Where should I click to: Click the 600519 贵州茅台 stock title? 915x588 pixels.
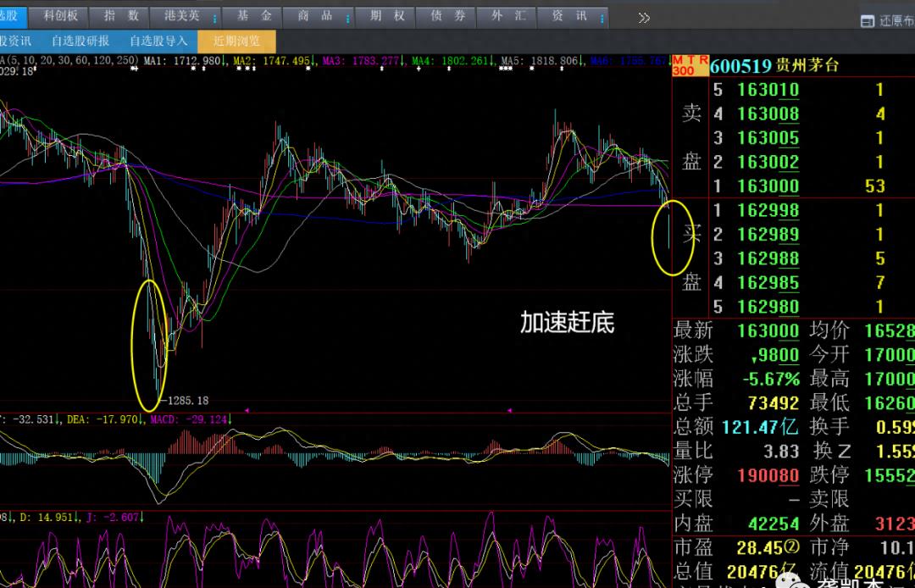pyautogui.click(x=774, y=65)
